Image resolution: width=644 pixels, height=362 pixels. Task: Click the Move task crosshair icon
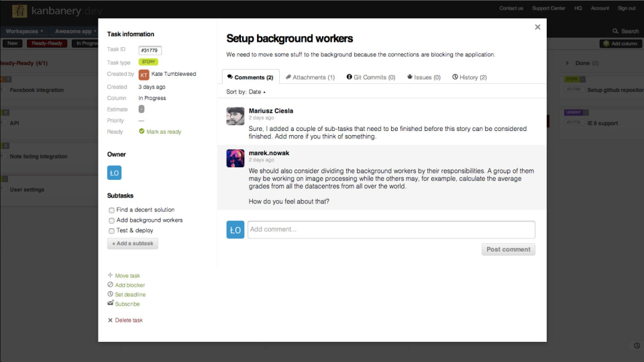point(111,275)
